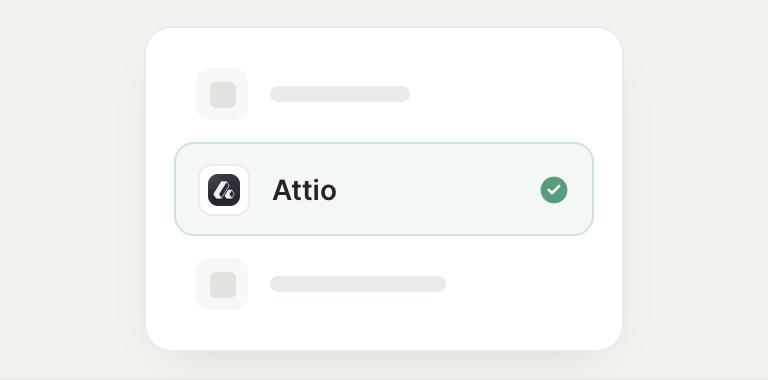Click the bottom gray placeholder text bar
This screenshot has width=768, height=380.
(x=358, y=284)
